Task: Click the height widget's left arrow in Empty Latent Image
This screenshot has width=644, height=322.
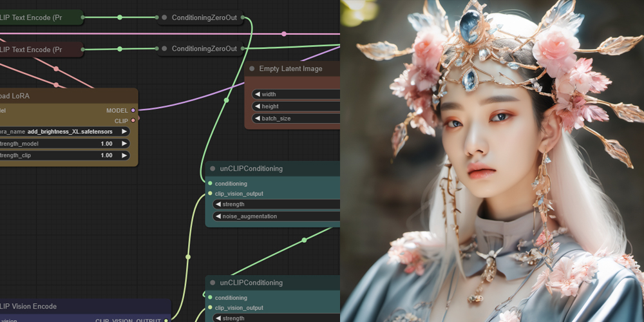Action: pyautogui.click(x=258, y=106)
